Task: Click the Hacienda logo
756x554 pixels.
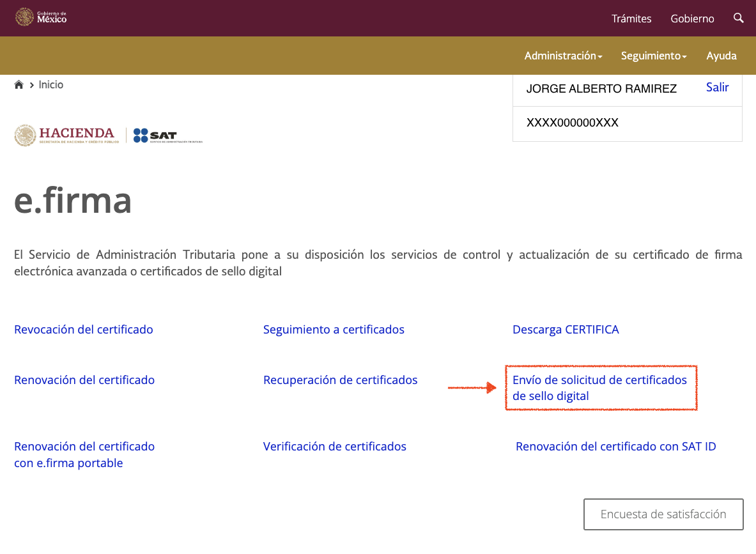Action: [66, 135]
